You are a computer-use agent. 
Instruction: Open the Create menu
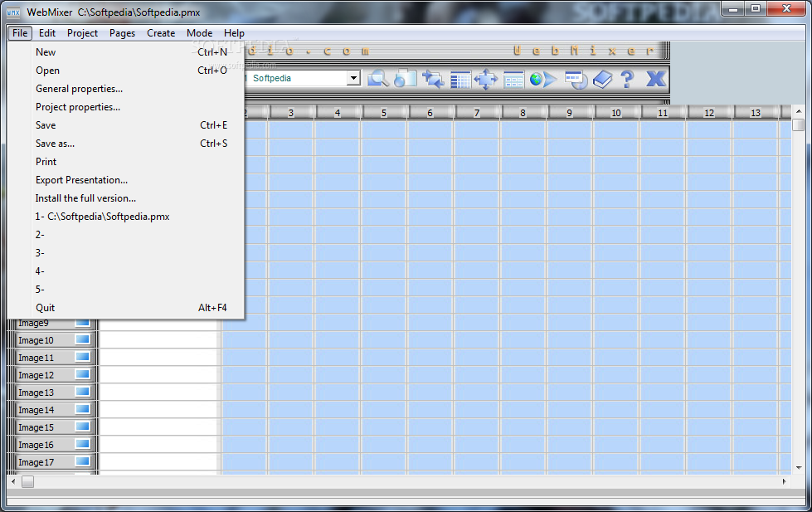tap(161, 33)
